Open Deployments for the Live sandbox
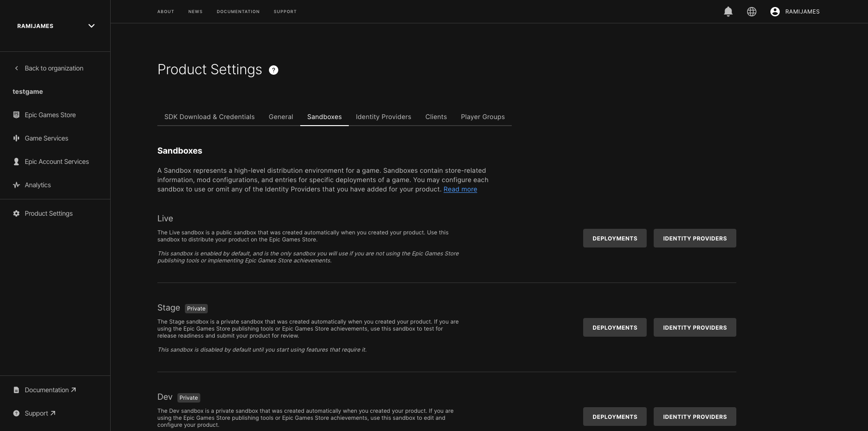This screenshot has height=431, width=868. (x=615, y=238)
